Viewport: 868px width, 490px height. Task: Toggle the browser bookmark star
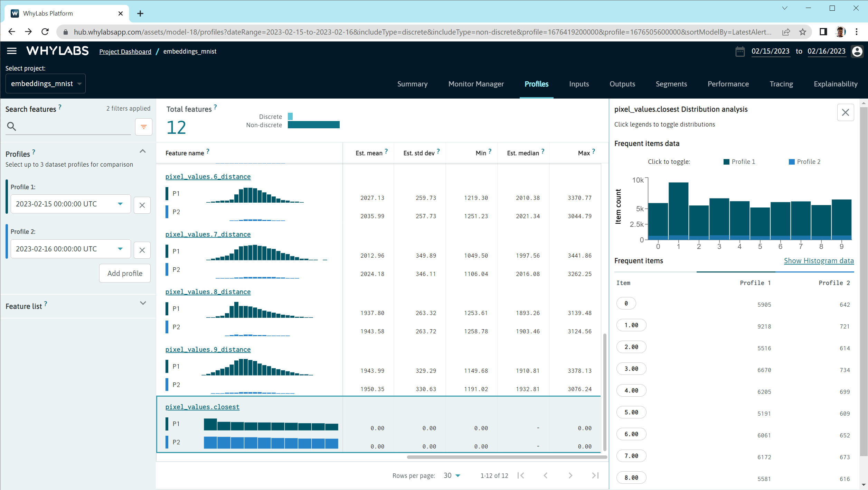click(x=803, y=31)
